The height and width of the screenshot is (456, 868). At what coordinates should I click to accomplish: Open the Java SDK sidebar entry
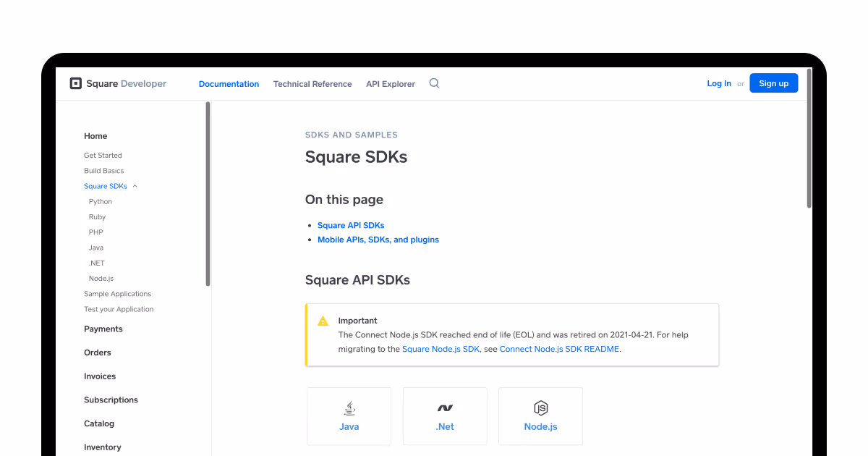point(96,248)
